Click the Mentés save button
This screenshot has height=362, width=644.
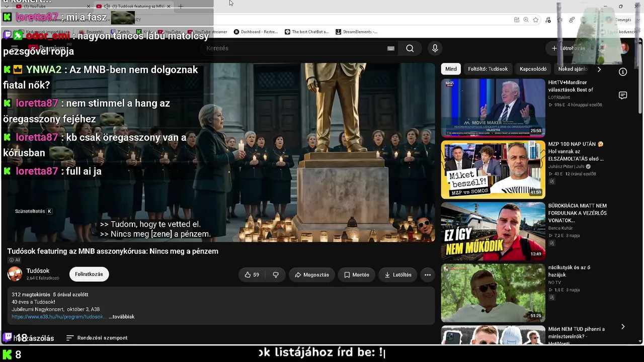coord(357,275)
